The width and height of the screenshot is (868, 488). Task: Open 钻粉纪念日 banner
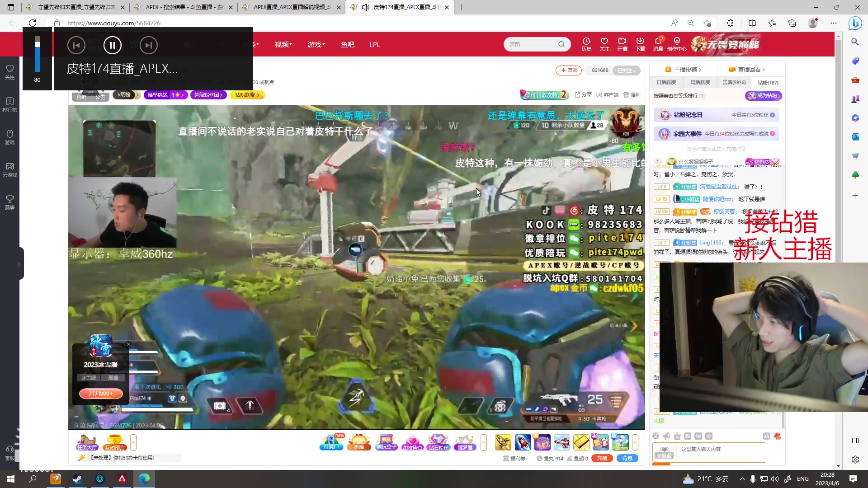coord(716,115)
